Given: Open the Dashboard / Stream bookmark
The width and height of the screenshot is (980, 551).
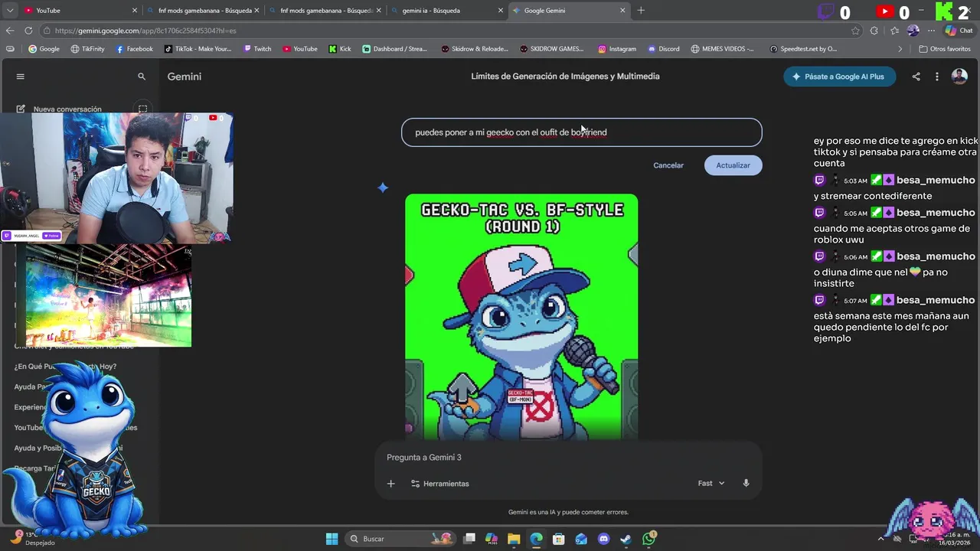Looking at the screenshot, I should point(395,49).
